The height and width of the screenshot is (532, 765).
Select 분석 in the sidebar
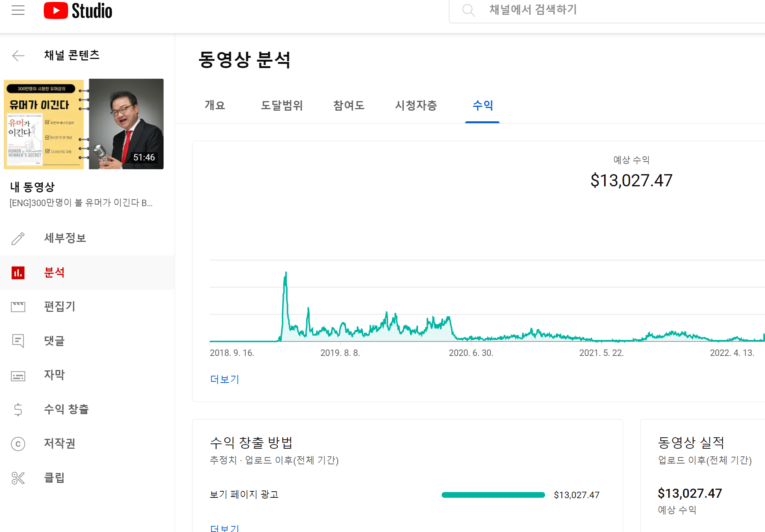[87, 273]
